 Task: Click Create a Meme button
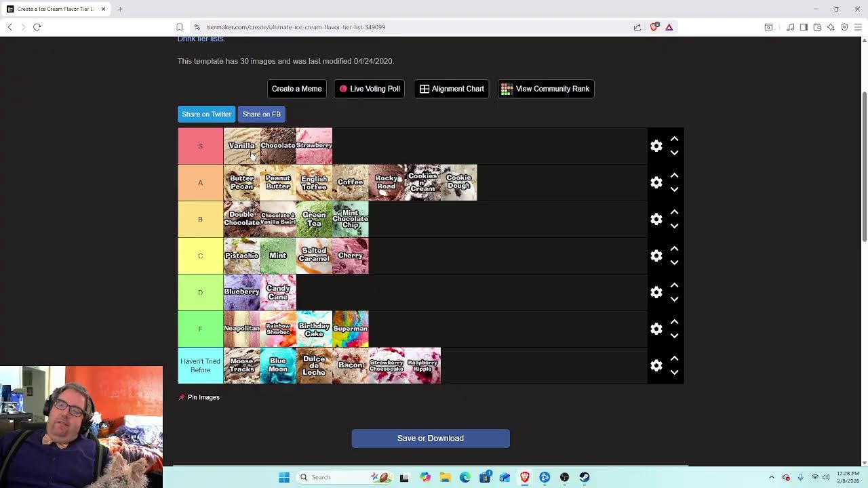[296, 89]
